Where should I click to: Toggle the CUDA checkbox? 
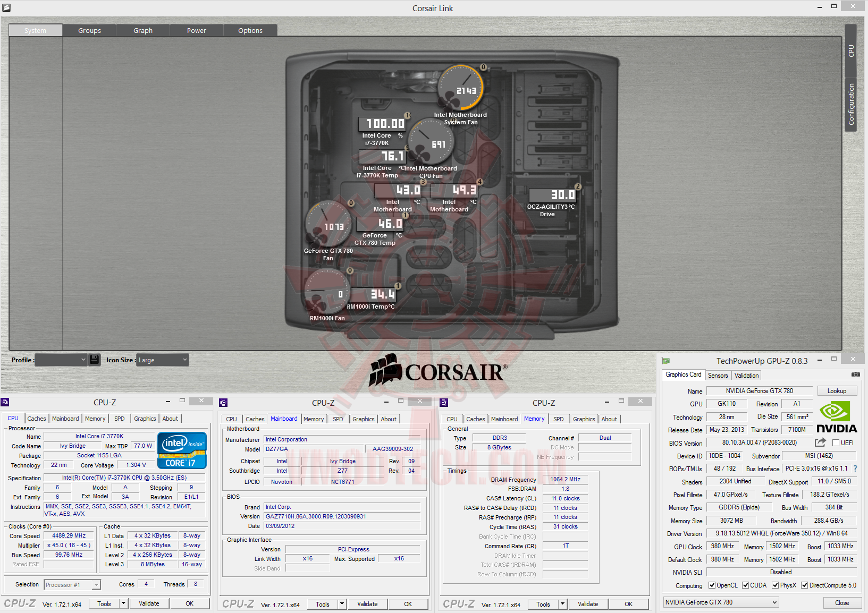click(746, 585)
